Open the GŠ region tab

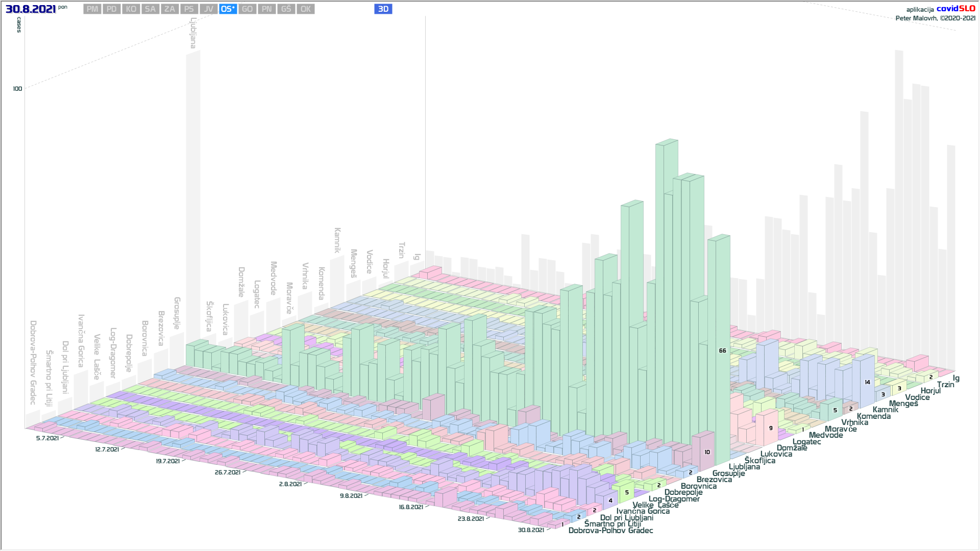[x=286, y=9]
